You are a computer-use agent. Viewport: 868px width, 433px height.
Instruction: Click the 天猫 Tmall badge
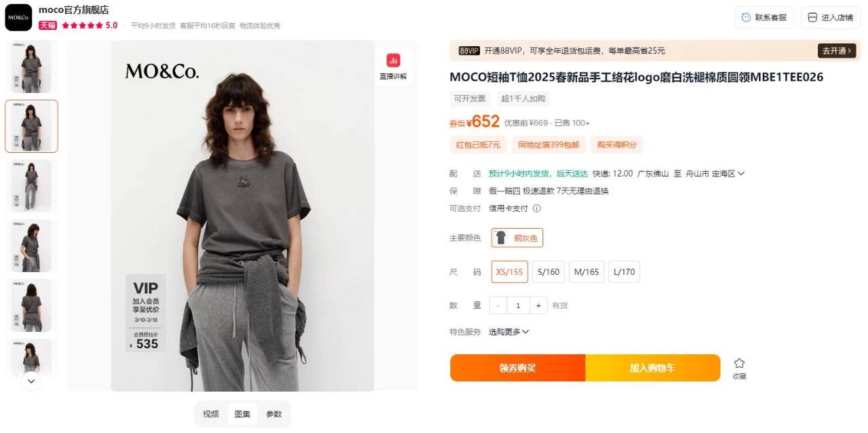click(47, 25)
